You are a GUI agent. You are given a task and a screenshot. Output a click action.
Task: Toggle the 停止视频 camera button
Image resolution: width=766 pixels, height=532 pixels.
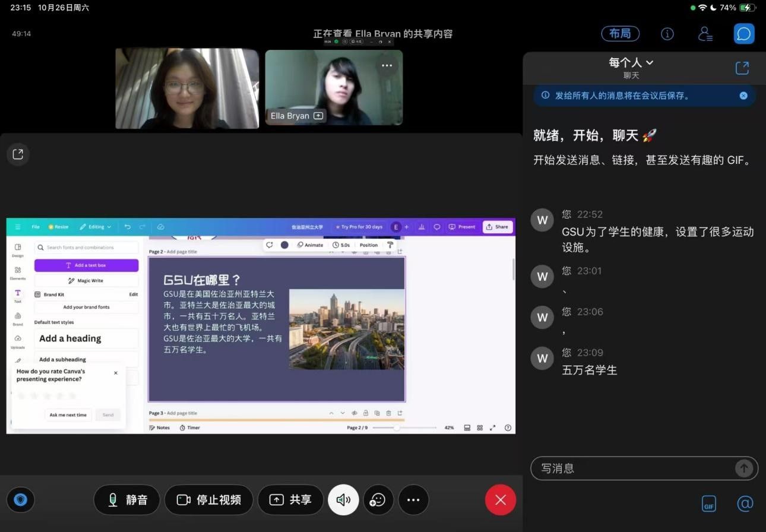click(209, 500)
